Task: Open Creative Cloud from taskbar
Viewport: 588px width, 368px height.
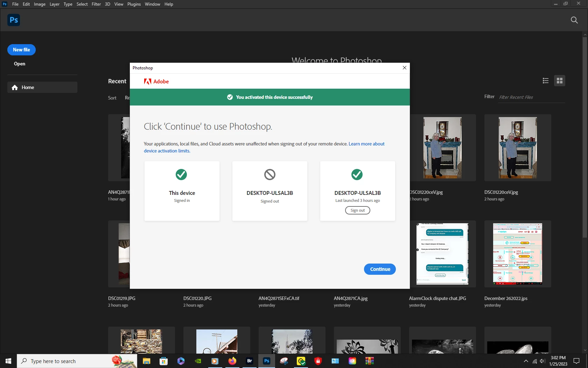Action: [352, 361]
